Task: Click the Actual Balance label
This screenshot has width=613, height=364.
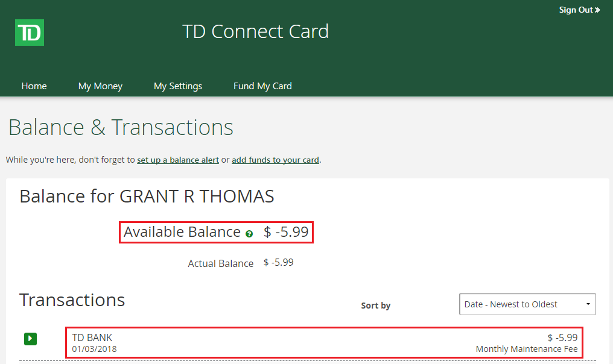Action: coord(220,263)
